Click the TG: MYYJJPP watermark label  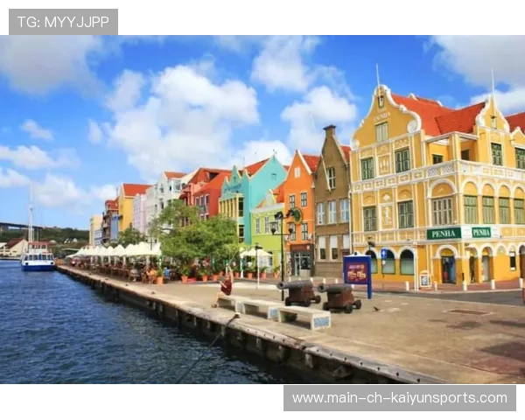[62, 21]
